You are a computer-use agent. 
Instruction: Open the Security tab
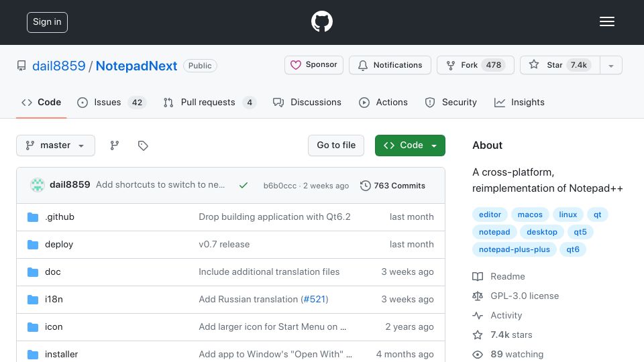[451, 102]
